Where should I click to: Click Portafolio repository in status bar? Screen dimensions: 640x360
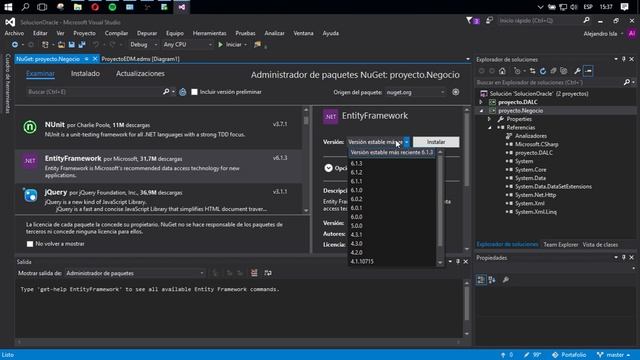tap(569, 355)
